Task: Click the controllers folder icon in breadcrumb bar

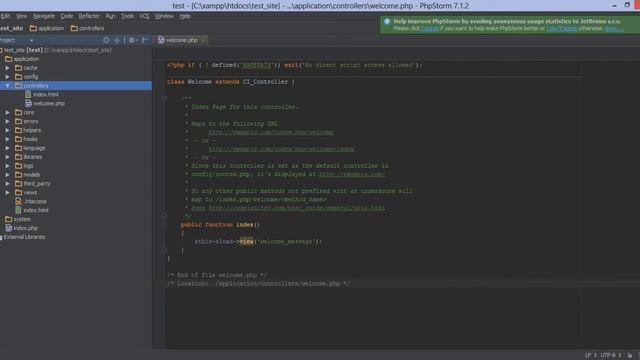Action: click(74, 28)
